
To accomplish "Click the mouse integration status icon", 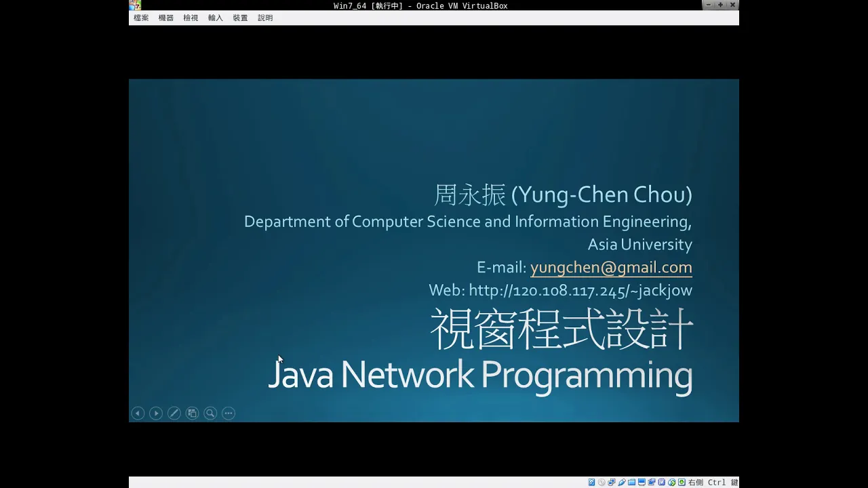I will [x=672, y=483].
